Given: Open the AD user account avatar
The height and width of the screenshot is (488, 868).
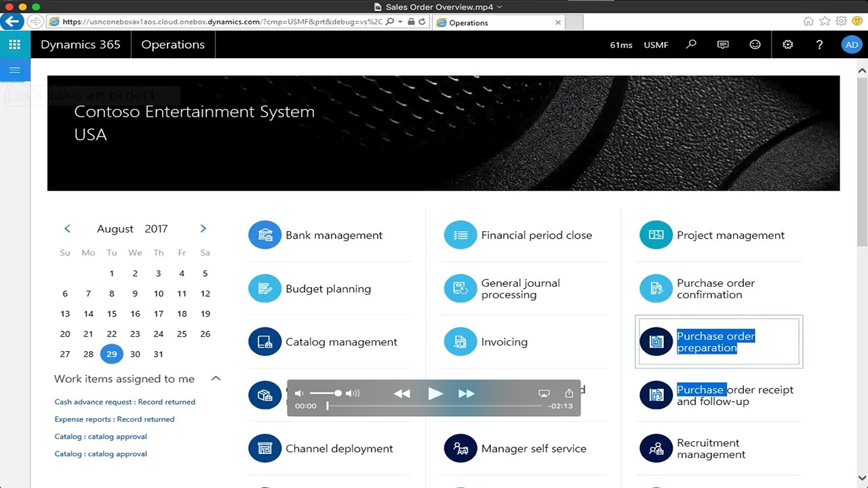Looking at the screenshot, I should (x=851, y=45).
